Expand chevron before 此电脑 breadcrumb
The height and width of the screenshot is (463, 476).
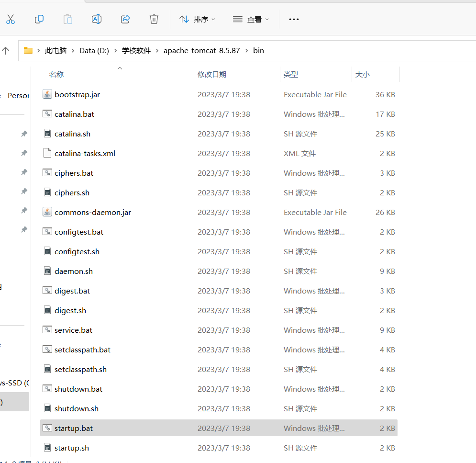pos(39,51)
